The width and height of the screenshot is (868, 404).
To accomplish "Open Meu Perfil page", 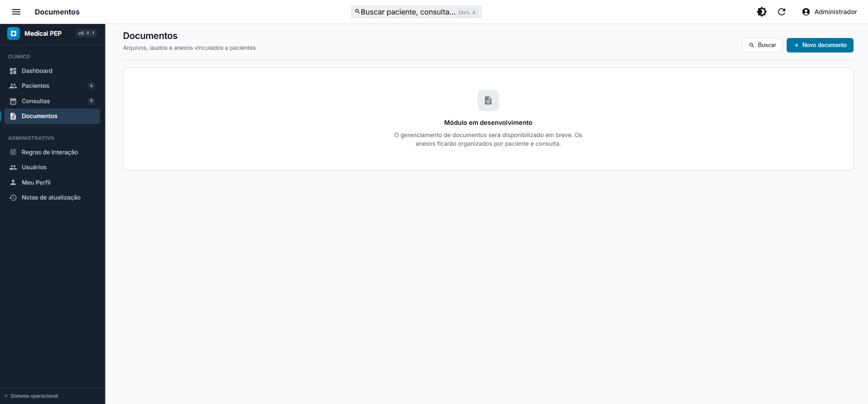I will click(52, 183).
